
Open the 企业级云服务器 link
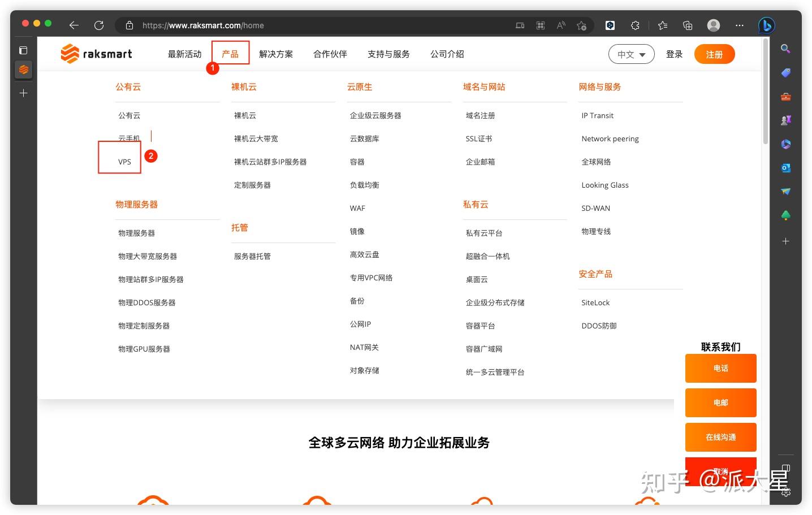pos(375,115)
